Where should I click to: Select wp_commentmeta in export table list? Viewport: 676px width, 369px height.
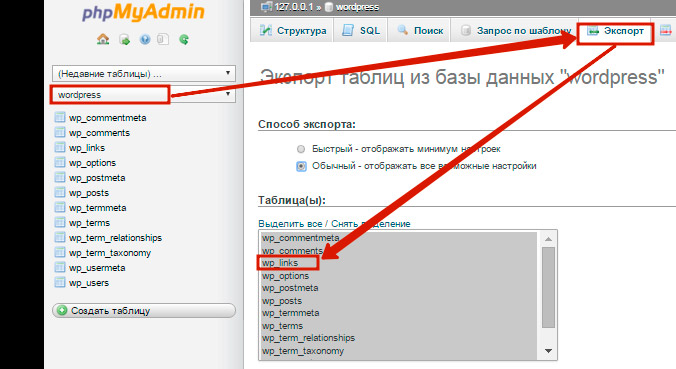(x=399, y=238)
